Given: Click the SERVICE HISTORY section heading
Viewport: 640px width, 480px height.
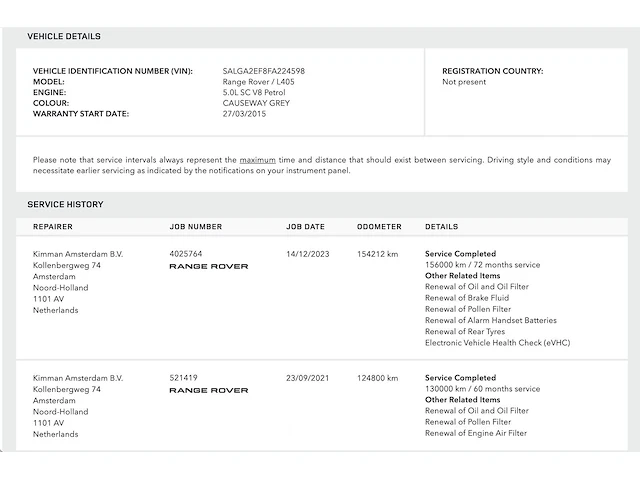Looking at the screenshot, I should coord(65,204).
